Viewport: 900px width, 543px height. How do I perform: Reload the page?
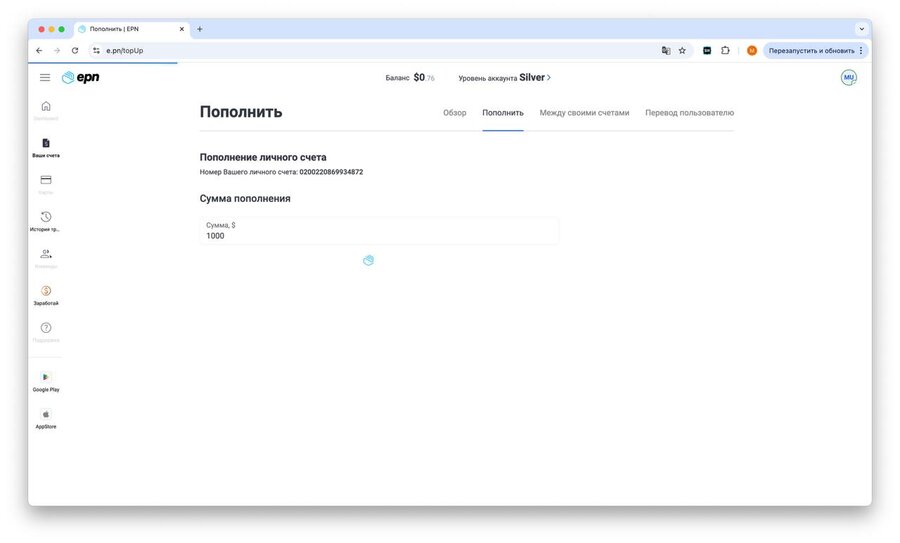coord(75,51)
